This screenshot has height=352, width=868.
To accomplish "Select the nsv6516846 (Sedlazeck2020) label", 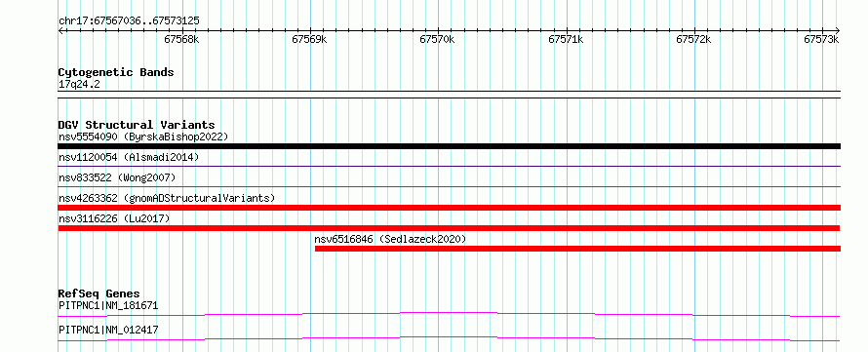I will pyautogui.click(x=390, y=239).
